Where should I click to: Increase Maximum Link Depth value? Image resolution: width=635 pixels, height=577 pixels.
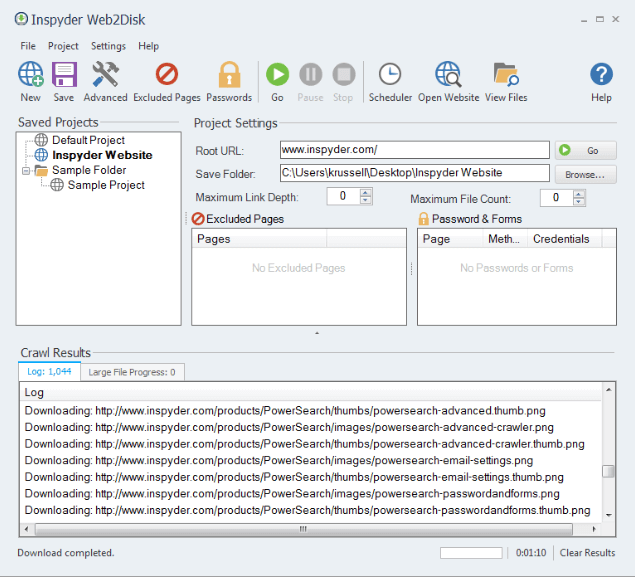(366, 192)
